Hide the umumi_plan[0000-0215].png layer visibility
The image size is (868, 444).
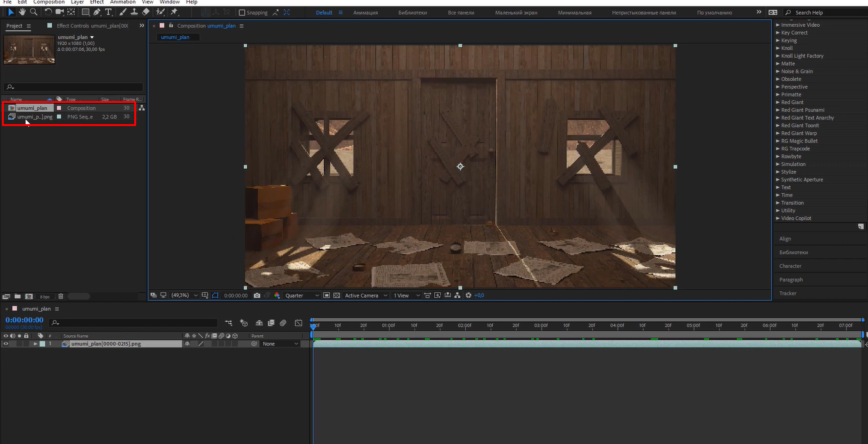pos(6,344)
